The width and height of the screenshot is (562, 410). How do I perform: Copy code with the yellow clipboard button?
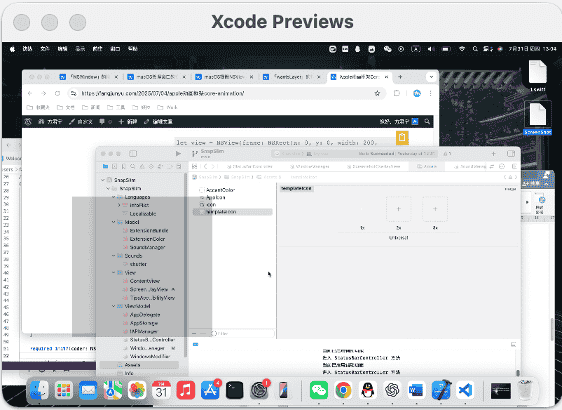tap(402, 138)
